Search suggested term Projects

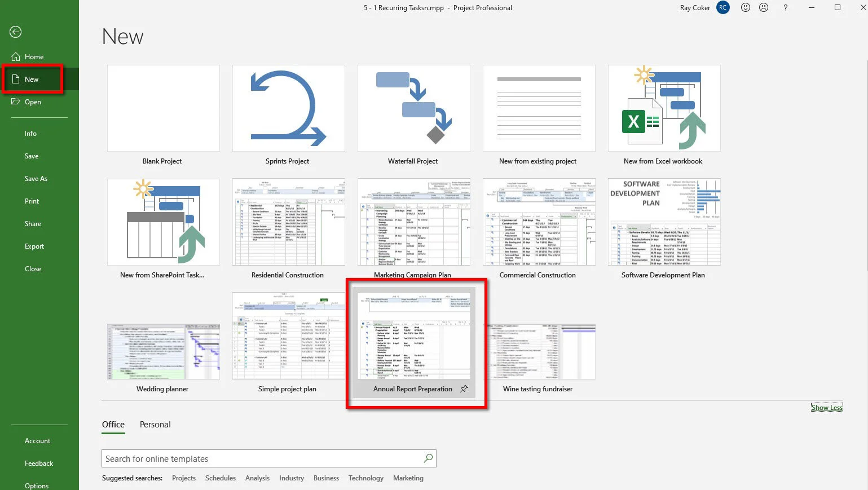pos(184,478)
